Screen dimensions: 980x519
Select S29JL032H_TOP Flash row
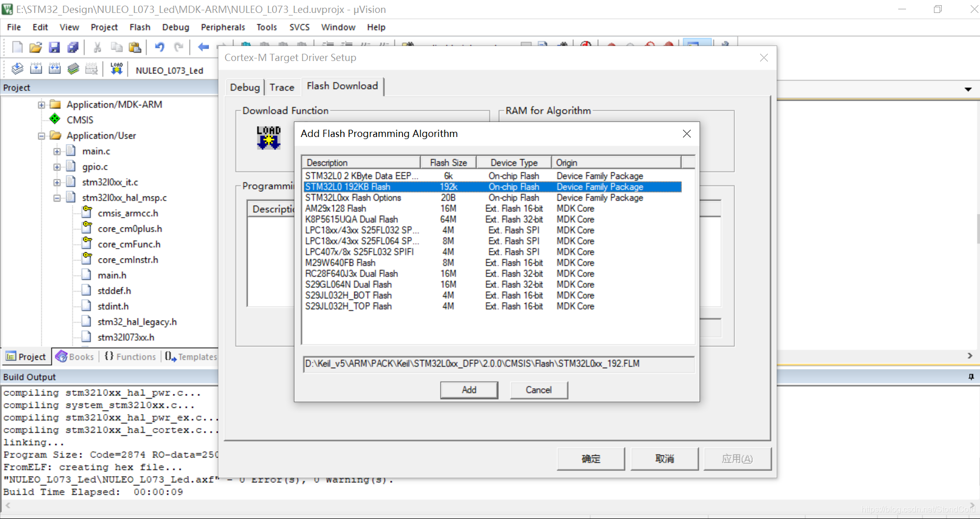(x=492, y=307)
